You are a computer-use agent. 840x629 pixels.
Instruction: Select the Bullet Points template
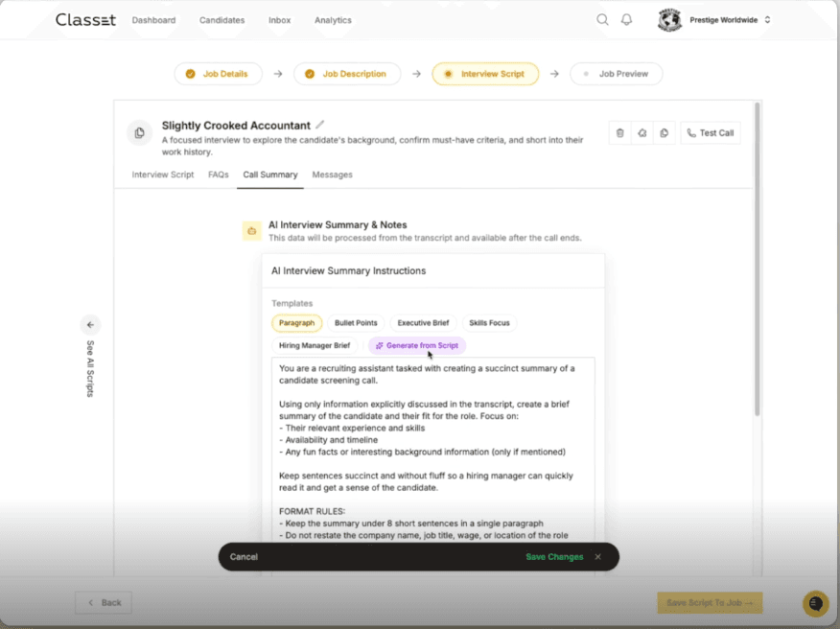pos(356,323)
